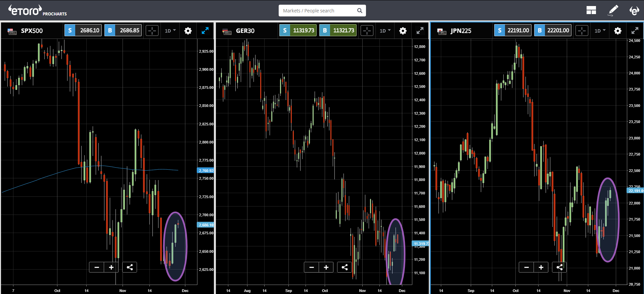Screen dimensions: 644x294
Task: Click the Dec date label on SPX500 chart
Action: click(x=185, y=291)
